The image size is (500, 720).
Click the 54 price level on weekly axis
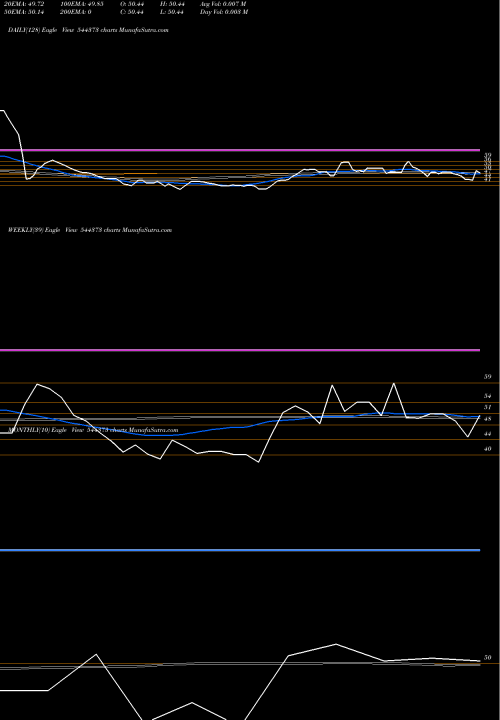[488, 396]
